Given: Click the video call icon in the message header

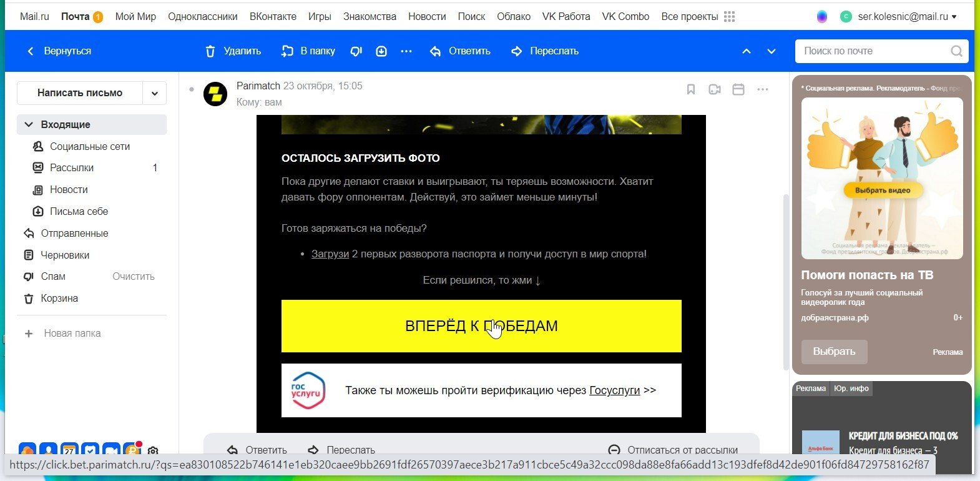Looking at the screenshot, I should (715, 89).
